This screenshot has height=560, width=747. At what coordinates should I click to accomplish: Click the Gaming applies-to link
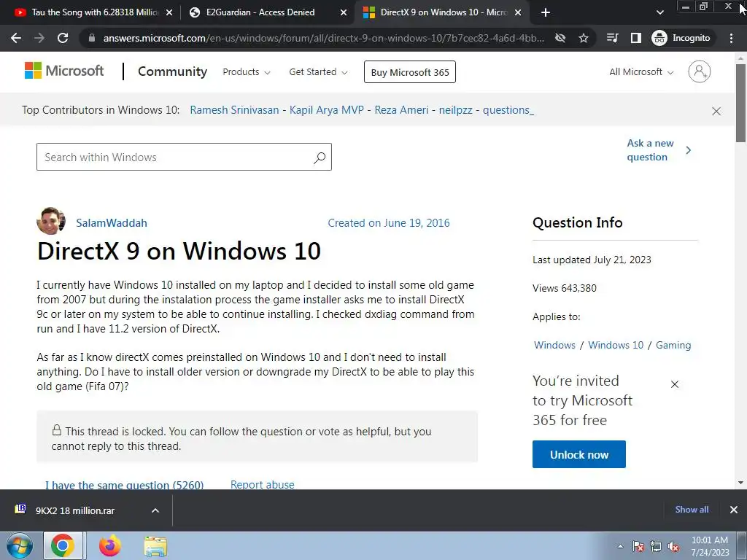673,345
